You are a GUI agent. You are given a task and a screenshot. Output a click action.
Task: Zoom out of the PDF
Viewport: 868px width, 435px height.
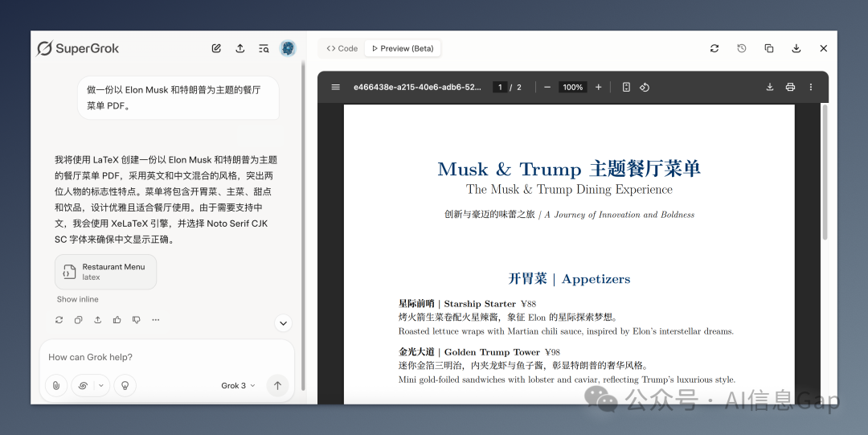(547, 87)
